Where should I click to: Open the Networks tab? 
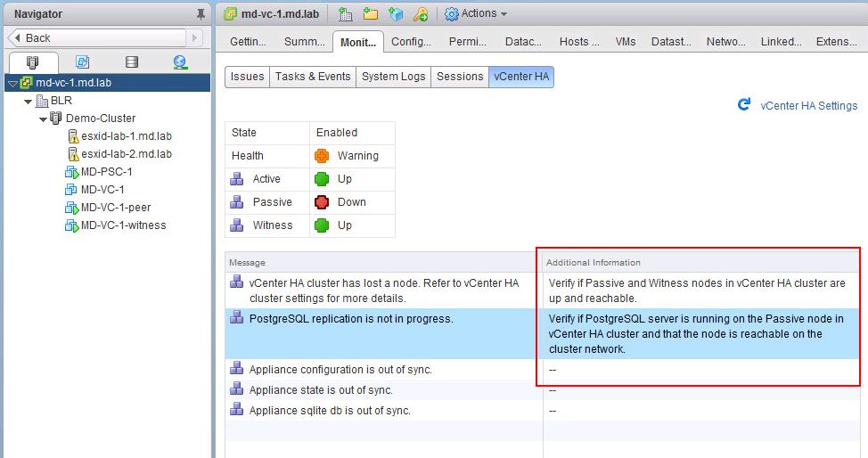(725, 42)
